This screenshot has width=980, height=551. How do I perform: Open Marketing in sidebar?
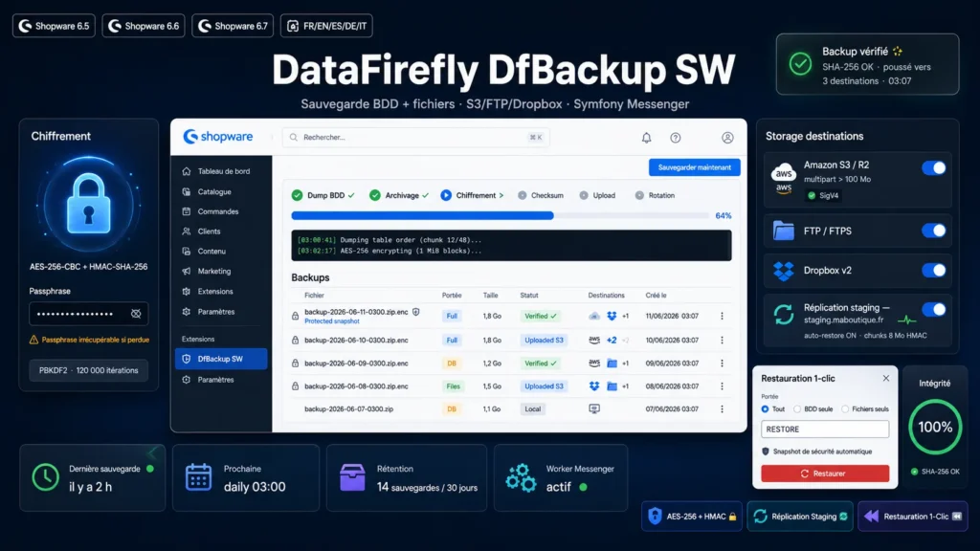207,271
